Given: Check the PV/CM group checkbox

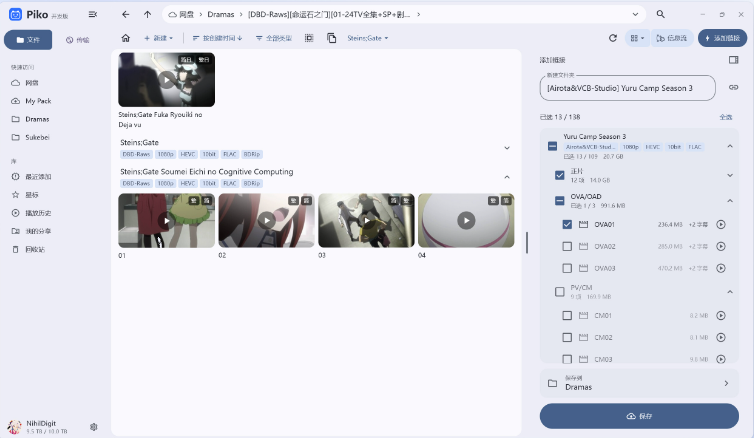Looking at the screenshot, I should pos(559,291).
